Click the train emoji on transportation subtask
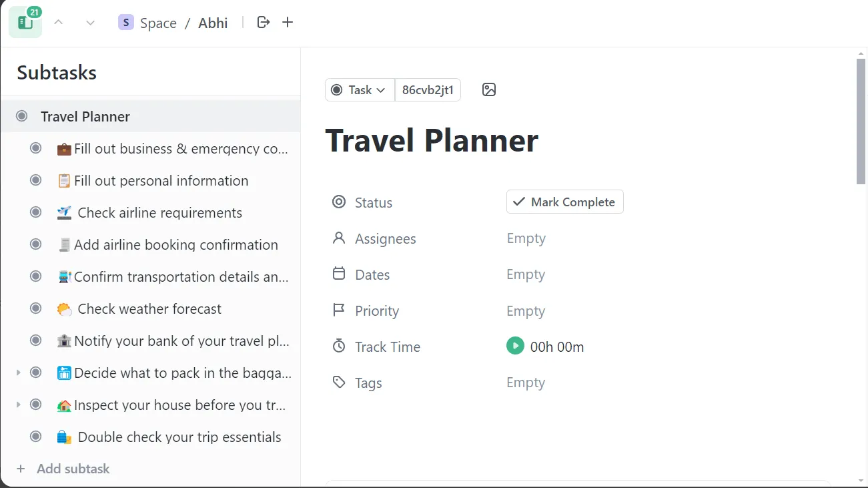 click(x=64, y=277)
